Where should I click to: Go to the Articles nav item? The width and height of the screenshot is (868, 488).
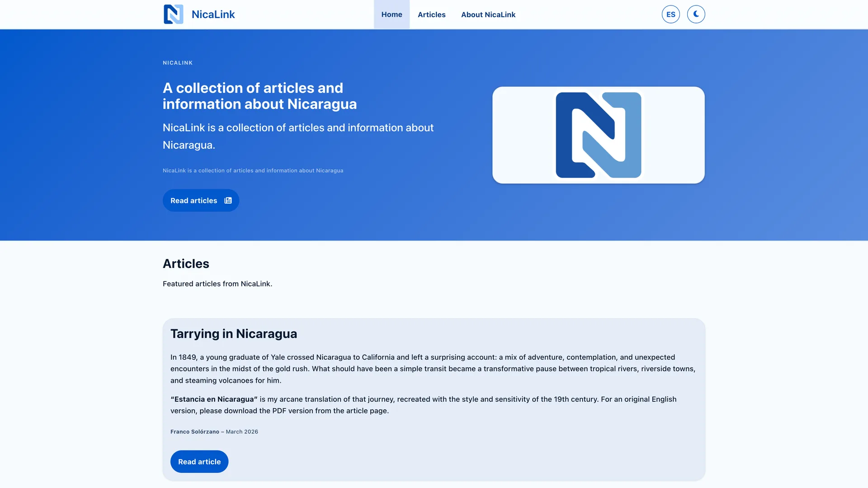click(x=431, y=14)
